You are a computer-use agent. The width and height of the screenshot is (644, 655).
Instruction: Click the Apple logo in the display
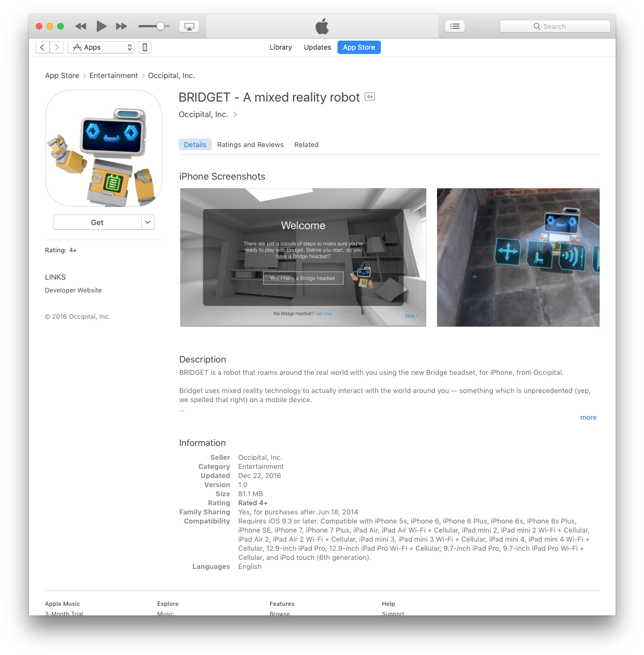click(322, 26)
